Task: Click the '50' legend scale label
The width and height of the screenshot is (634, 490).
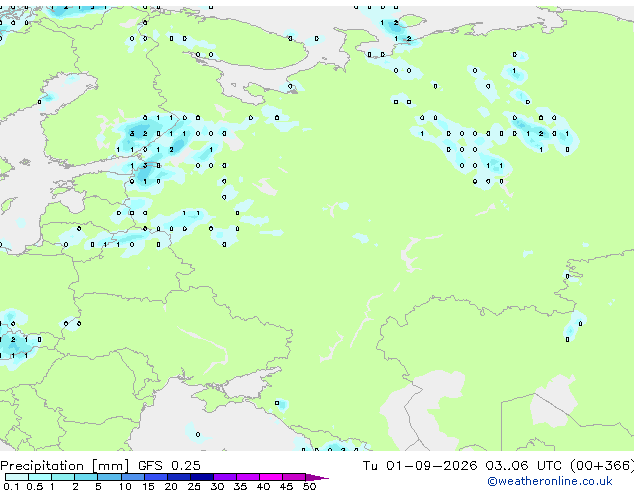Action: tap(309, 486)
